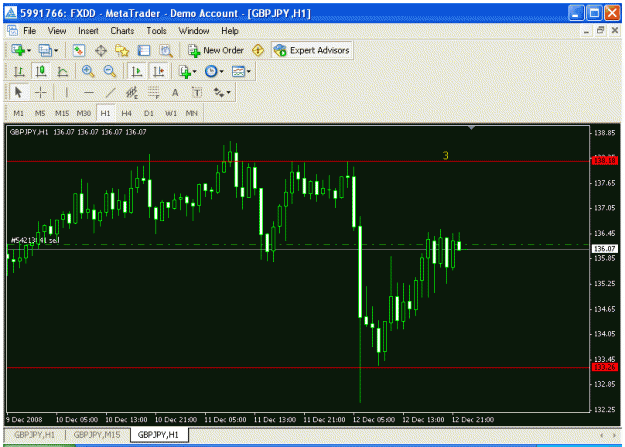The height and width of the screenshot is (447, 625).
Task: Select the H1 timeframe button
Action: pyautogui.click(x=105, y=113)
